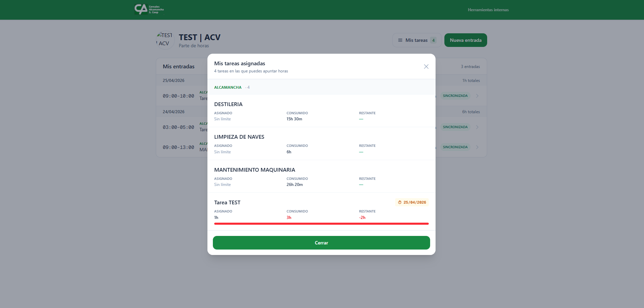Image resolution: width=644 pixels, height=308 pixels.
Task: Click the Nueva entrada button
Action: (x=465, y=40)
